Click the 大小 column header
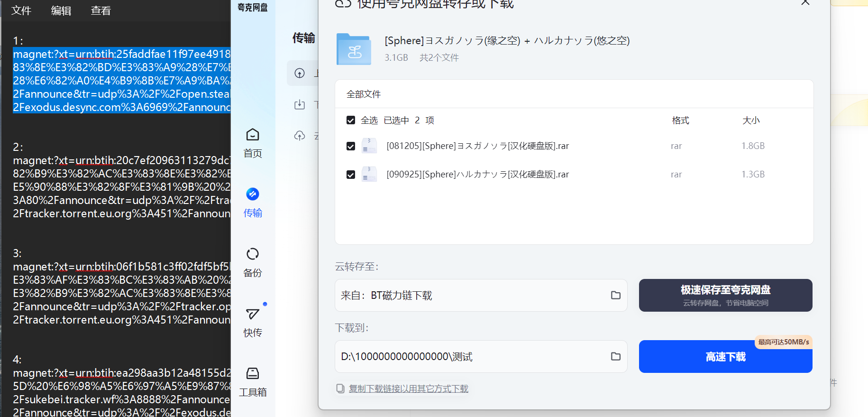 click(751, 120)
